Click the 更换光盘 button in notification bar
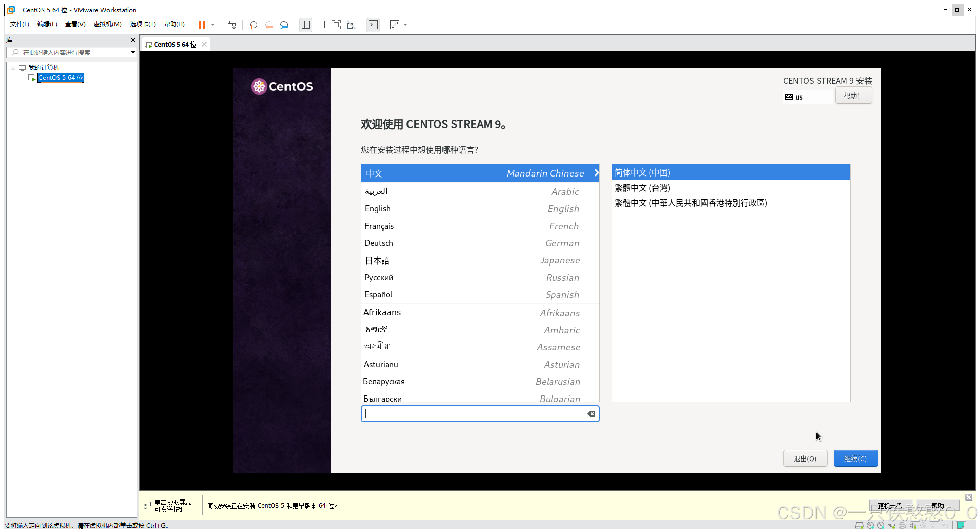 (890, 505)
